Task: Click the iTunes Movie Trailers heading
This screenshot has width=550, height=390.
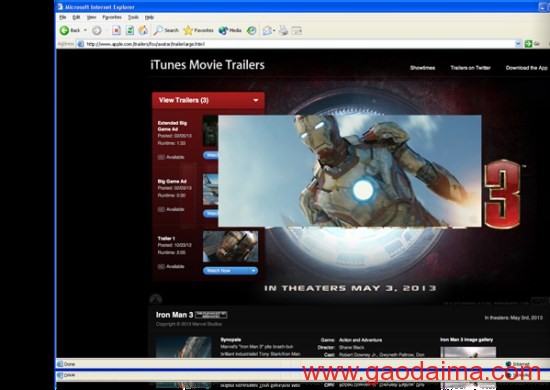Action: (x=207, y=65)
